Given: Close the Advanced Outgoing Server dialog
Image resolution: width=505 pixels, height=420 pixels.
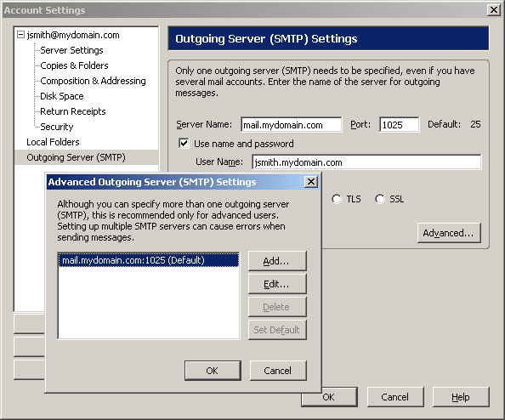Looking at the screenshot, I should 311,182.
